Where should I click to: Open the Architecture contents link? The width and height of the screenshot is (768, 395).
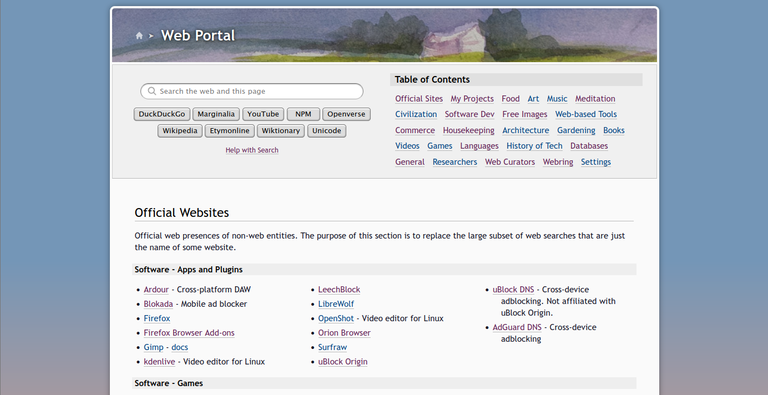click(526, 130)
